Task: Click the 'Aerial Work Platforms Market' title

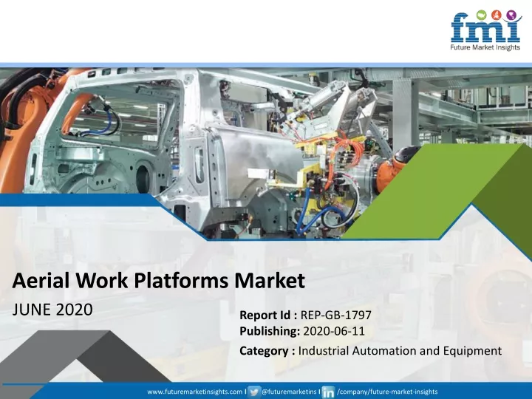Action: point(158,281)
